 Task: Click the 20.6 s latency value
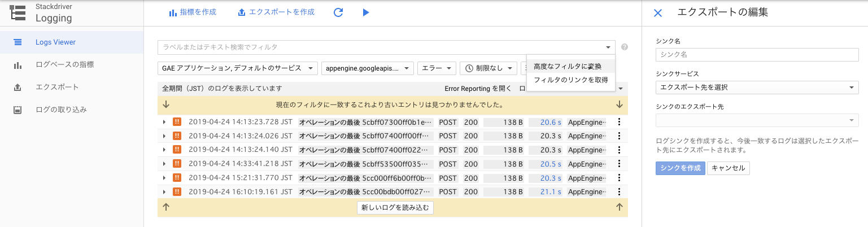point(551,121)
